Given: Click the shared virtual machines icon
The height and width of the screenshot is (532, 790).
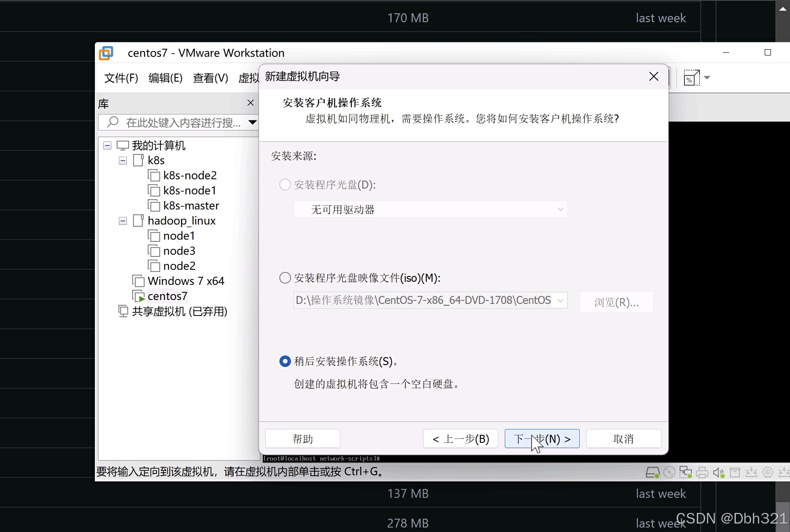Looking at the screenshot, I should point(123,311).
